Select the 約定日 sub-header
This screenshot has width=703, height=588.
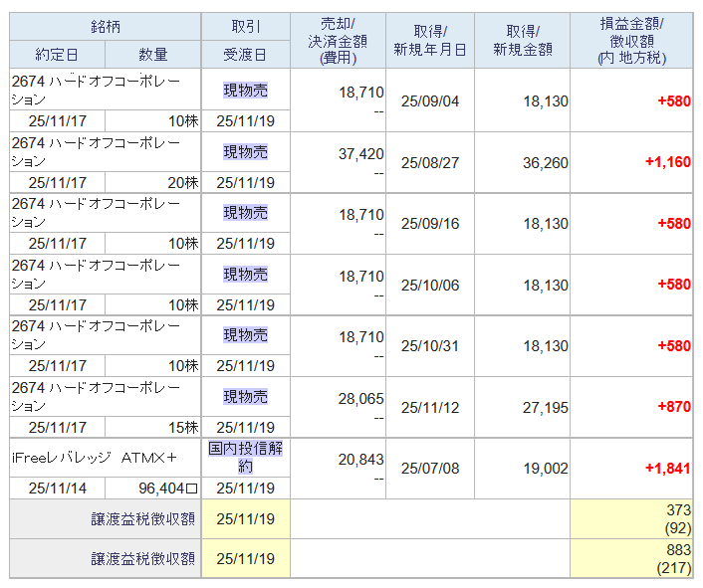click(57, 55)
